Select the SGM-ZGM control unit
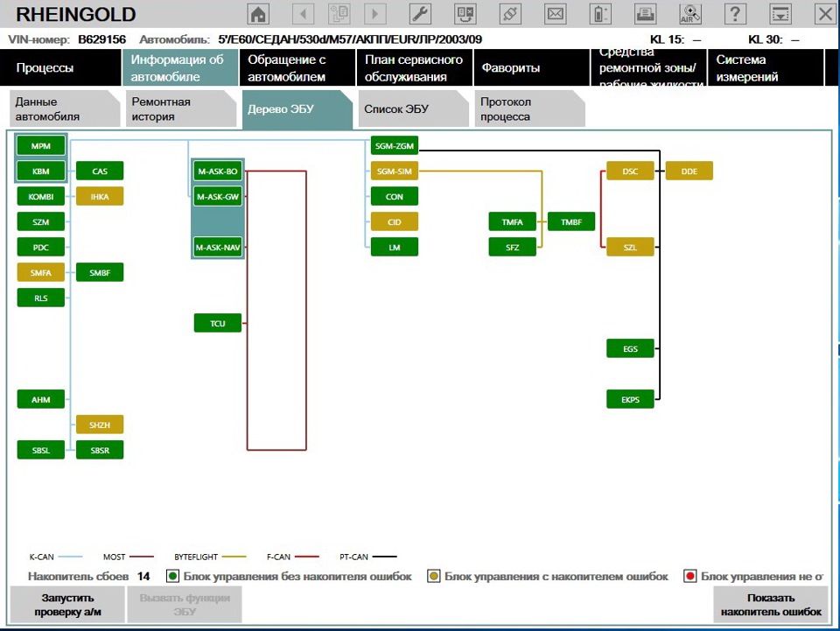 (x=395, y=145)
